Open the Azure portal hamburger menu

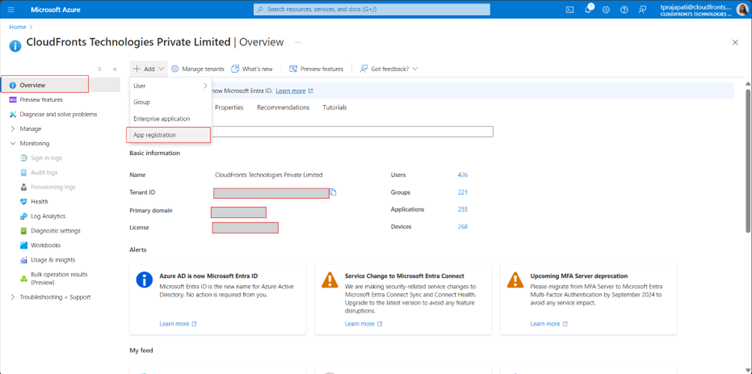(12, 10)
